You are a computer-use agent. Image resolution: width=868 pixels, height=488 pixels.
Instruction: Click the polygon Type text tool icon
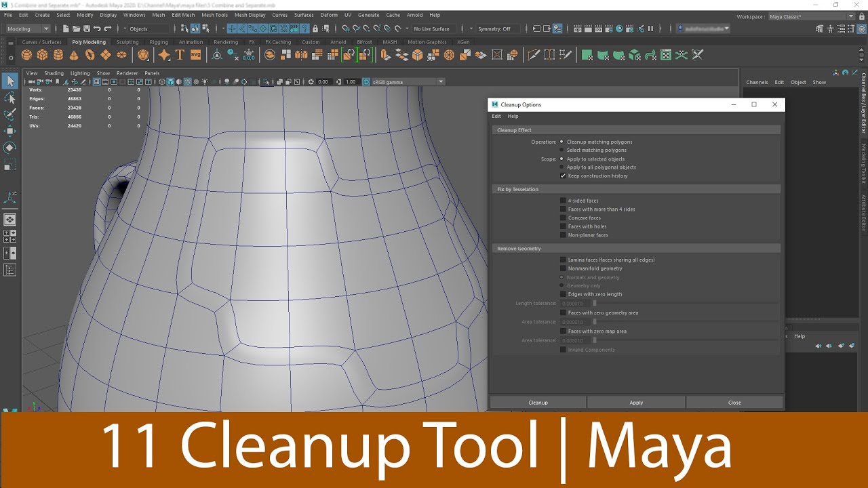(180, 55)
